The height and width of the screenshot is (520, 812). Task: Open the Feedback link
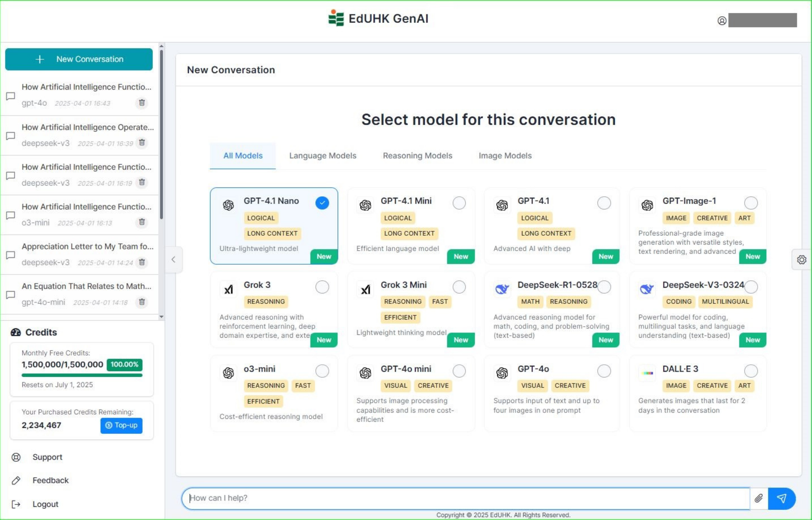tap(50, 481)
